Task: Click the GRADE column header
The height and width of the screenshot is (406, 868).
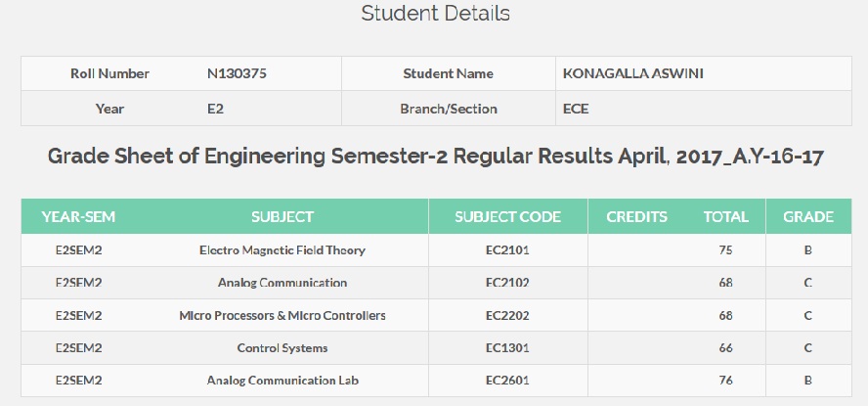Action: tap(808, 216)
